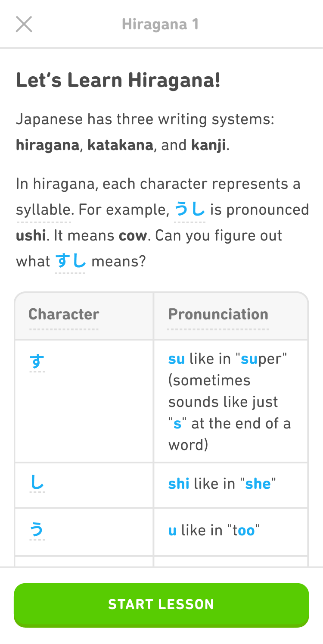Viewport: 323px width, 644px height.
Task: Tap the bold word hiragana in the text
Action: pyautogui.click(x=47, y=145)
